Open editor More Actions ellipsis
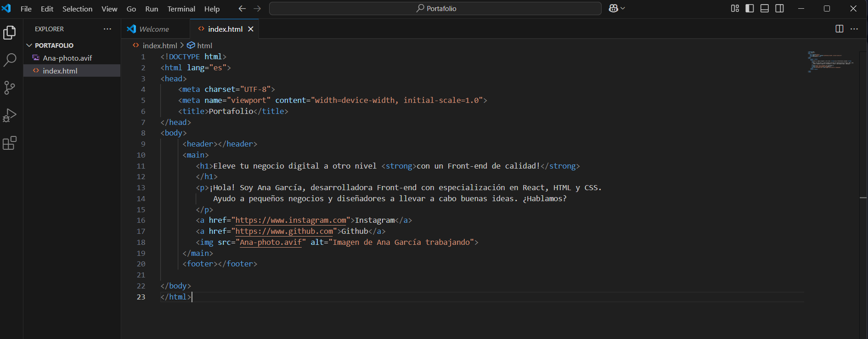Image resolution: width=868 pixels, height=339 pixels. coord(854,28)
